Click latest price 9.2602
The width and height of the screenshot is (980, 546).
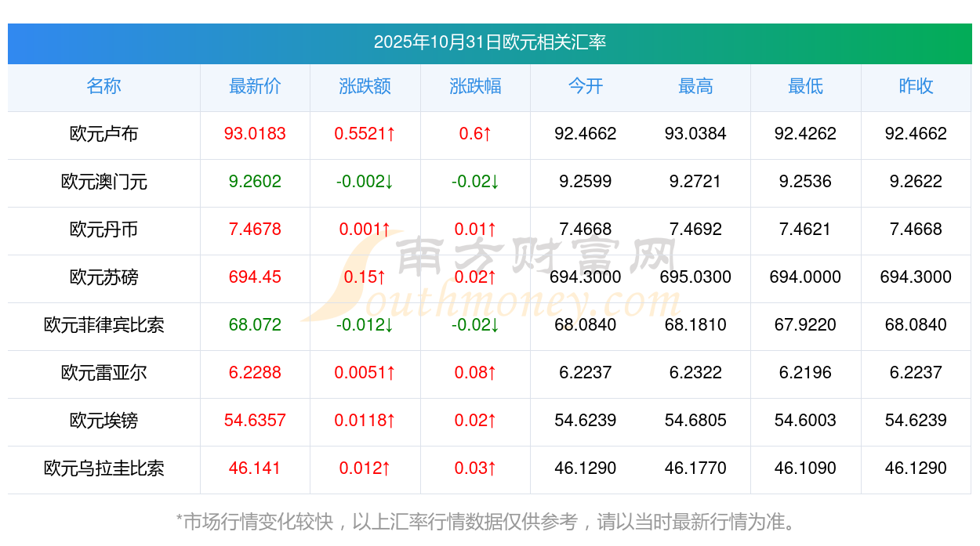255,182
